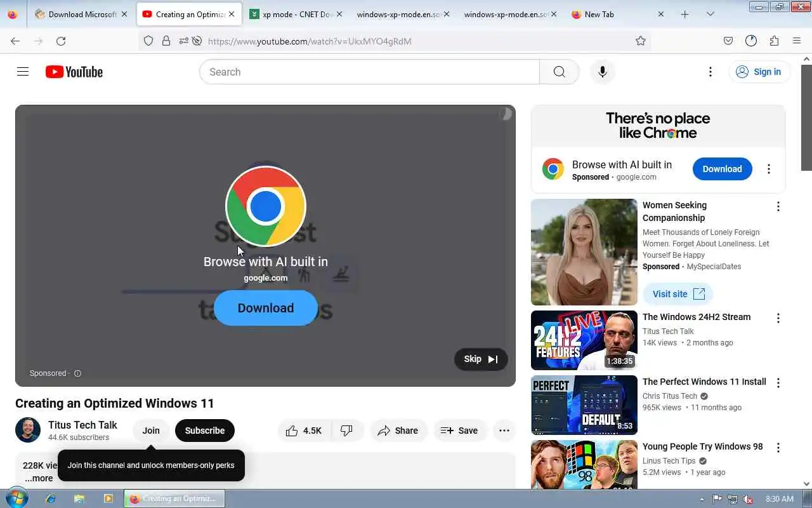Open options for Young People Try Windows 98
Image resolution: width=812 pixels, height=508 pixels.
(x=778, y=448)
